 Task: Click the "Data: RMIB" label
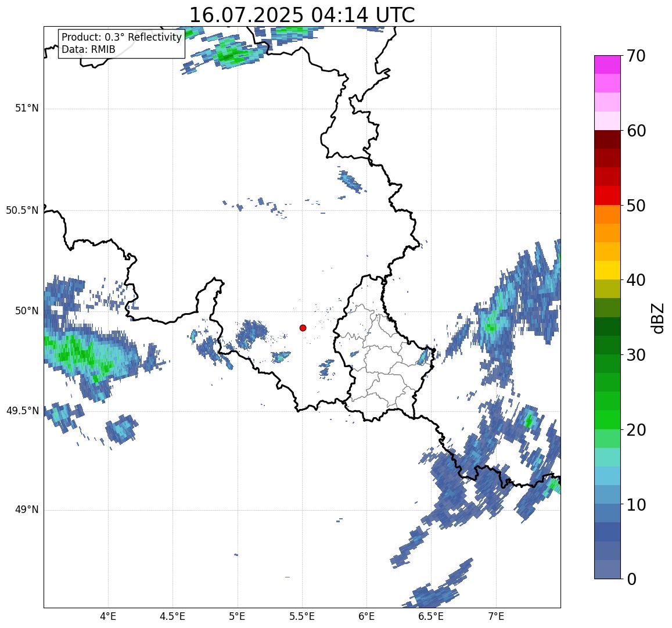[x=88, y=49]
